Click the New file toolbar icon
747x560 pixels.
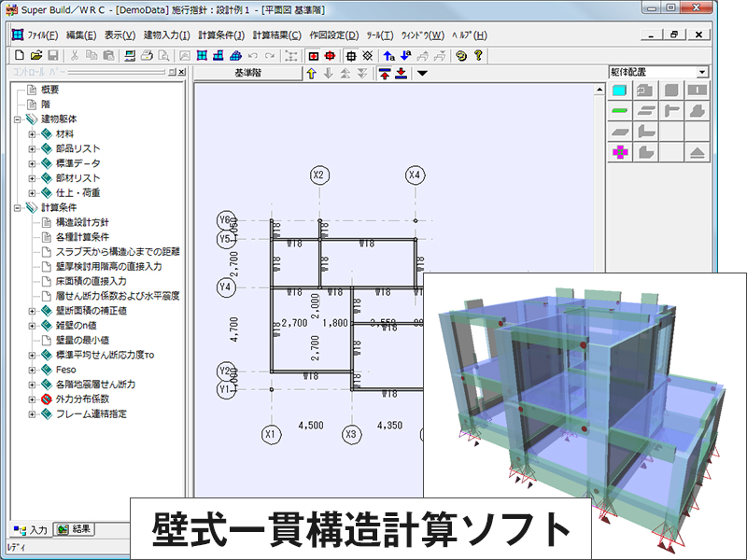[20, 55]
